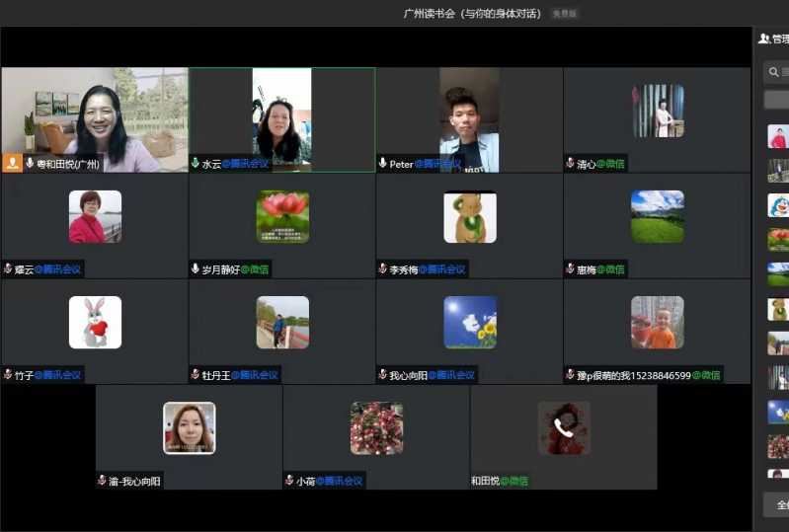Toggle 小荷's muted microphone indicator

[289, 481]
